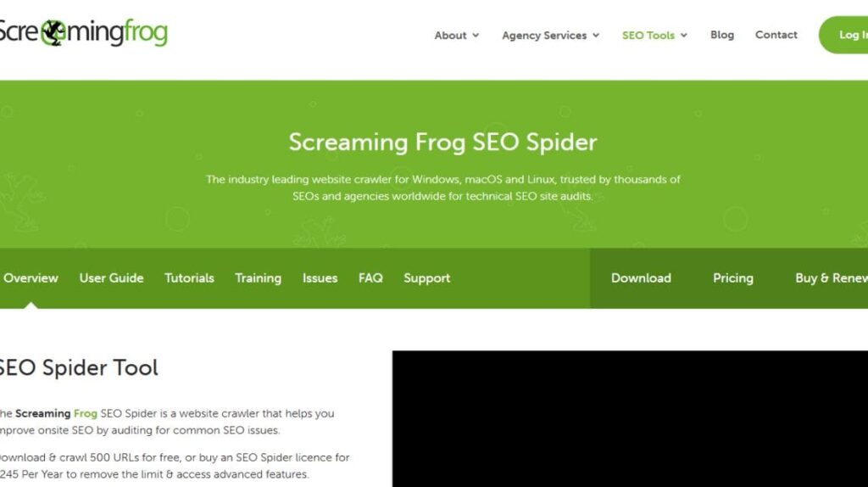Viewport: 868px width, 487px height.
Task: Click the SEO Spider Tool heading
Action: [x=79, y=368]
